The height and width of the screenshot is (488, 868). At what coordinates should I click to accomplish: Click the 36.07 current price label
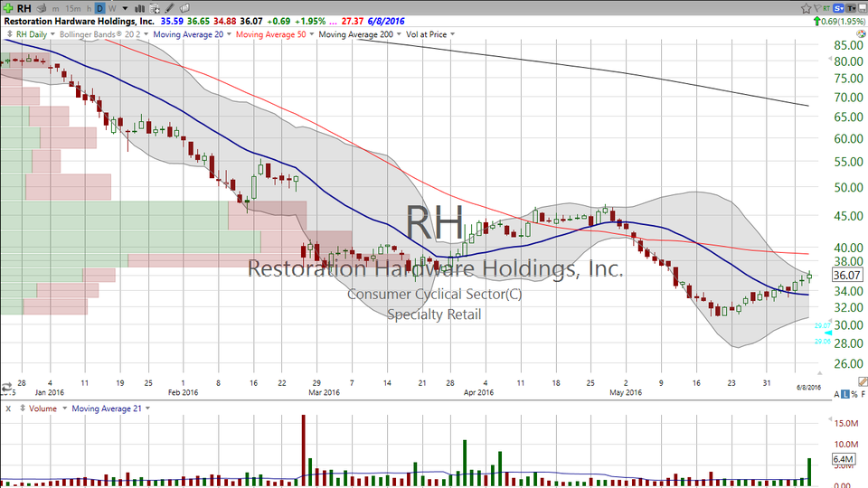[x=845, y=276]
